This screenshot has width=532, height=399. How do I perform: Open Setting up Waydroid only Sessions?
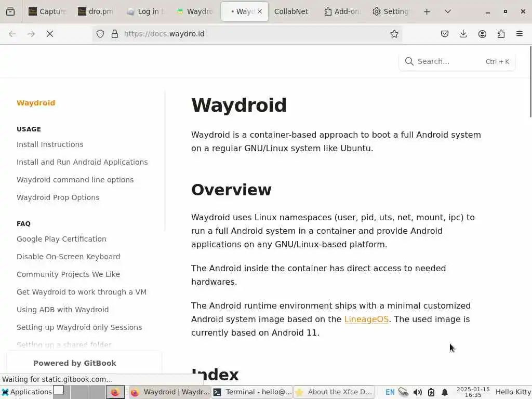tap(79, 327)
